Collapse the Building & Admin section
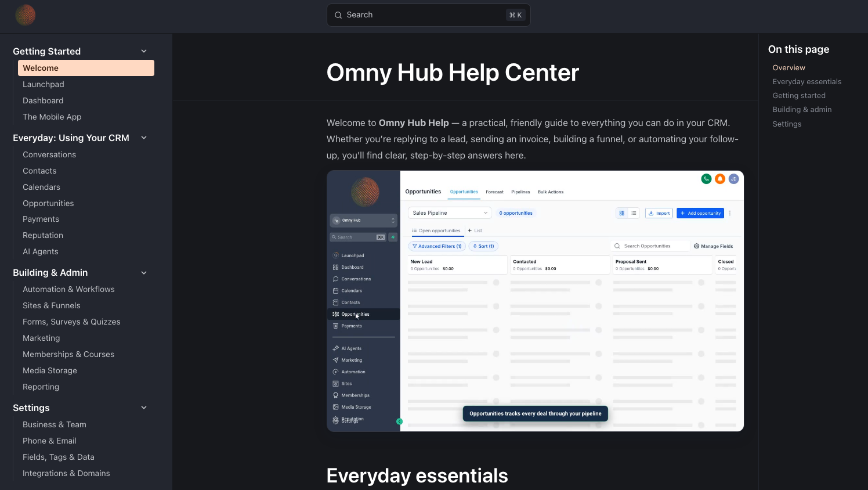Image resolution: width=868 pixels, height=490 pixels. coord(144,273)
